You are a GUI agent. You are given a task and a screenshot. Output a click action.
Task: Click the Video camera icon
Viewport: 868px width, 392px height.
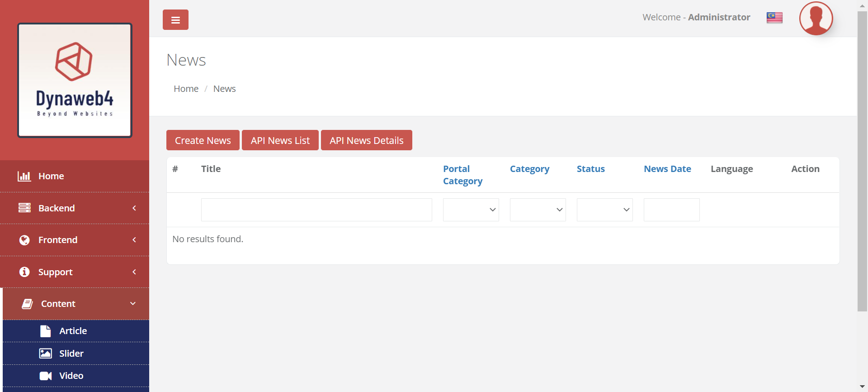(x=46, y=376)
